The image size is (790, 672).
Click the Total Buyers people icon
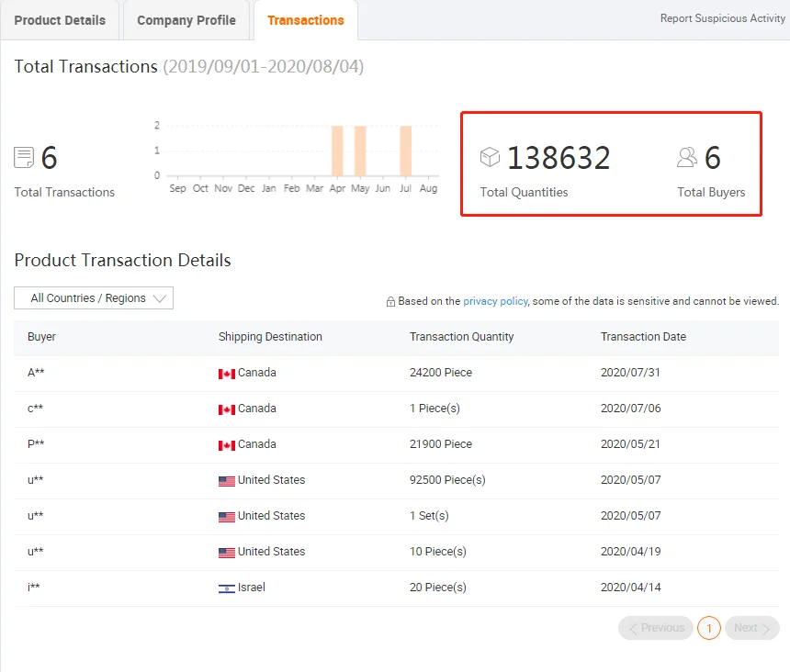pyautogui.click(x=687, y=158)
